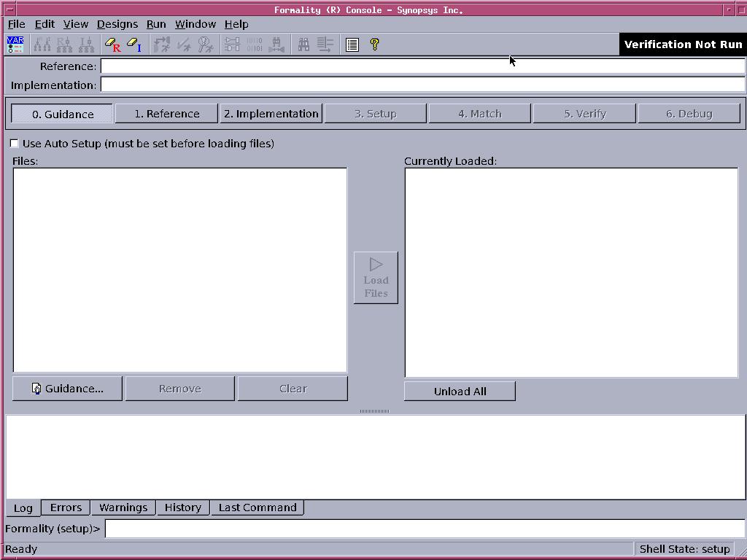Switch to the 1. Reference step

[x=167, y=114]
